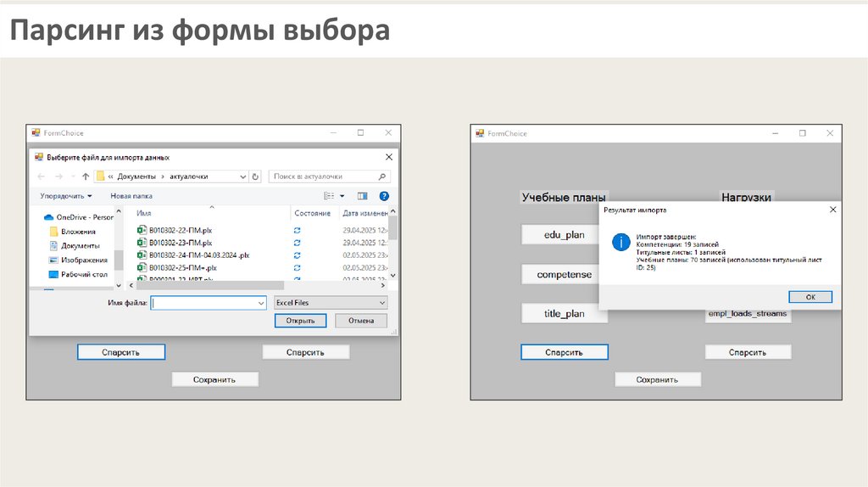Go up one folder level in the file dialog

pyautogui.click(x=86, y=176)
